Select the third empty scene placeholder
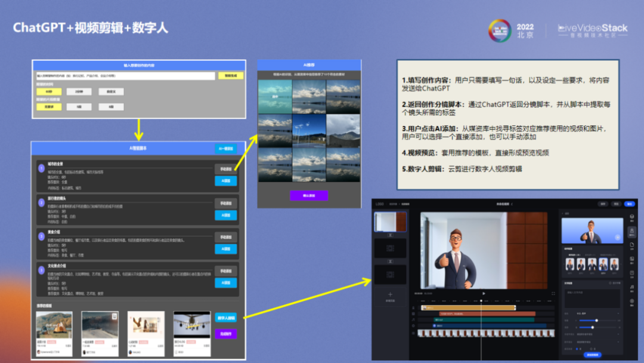644x363 pixels. [390, 274]
